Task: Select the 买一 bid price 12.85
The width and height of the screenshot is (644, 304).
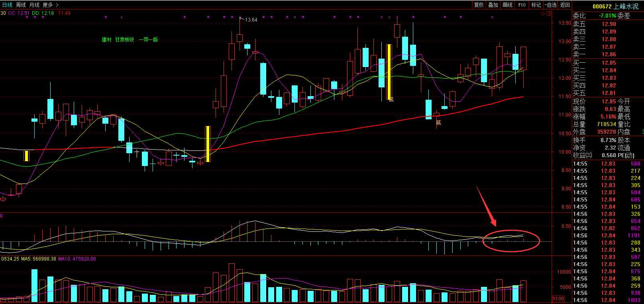Action: [609, 63]
